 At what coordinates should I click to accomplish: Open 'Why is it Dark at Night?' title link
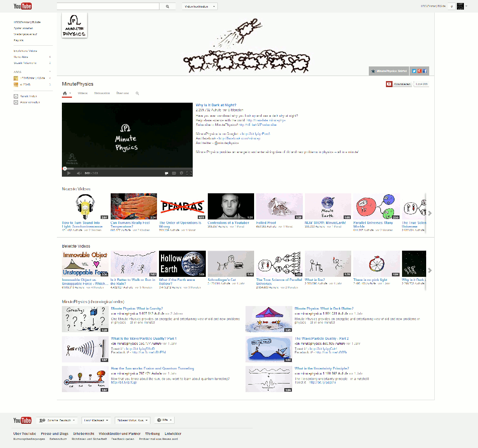click(x=216, y=105)
